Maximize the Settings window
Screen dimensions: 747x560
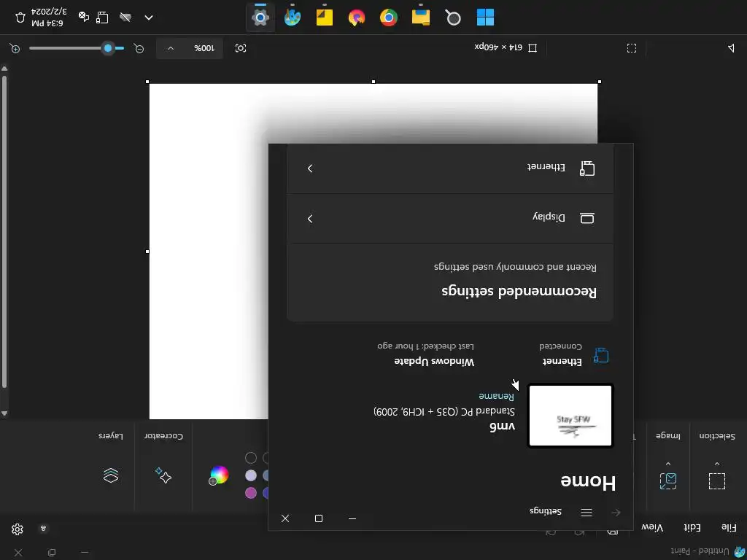coord(319,518)
